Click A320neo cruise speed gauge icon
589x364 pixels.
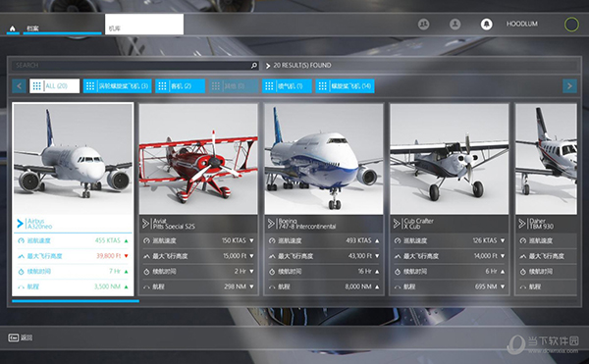point(21,241)
